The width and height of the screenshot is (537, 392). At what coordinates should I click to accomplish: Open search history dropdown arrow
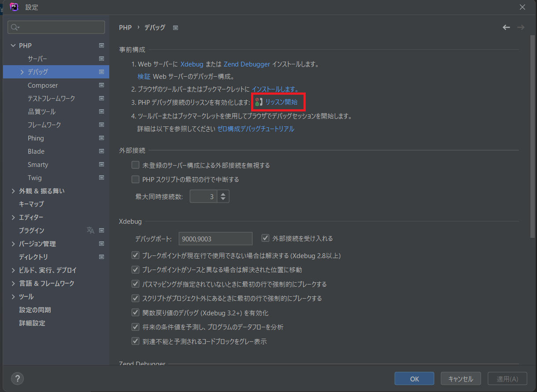click(x=19, y=28)
